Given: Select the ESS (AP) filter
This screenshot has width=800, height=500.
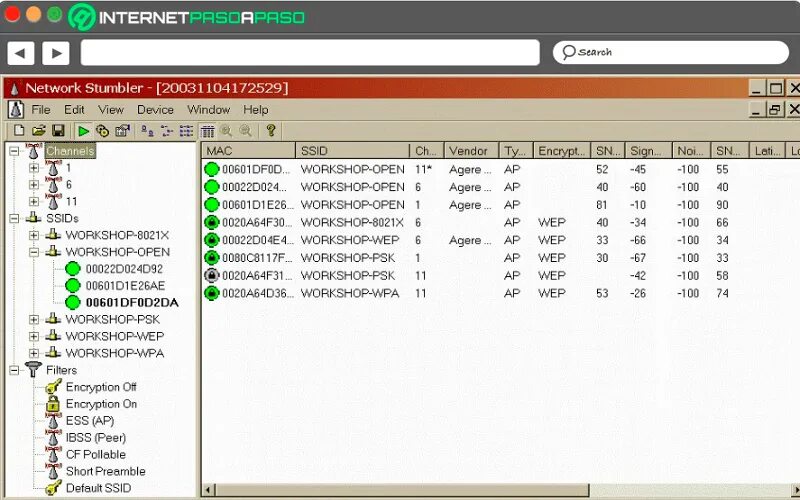Looking at the screenshot, I should [90, 421].
